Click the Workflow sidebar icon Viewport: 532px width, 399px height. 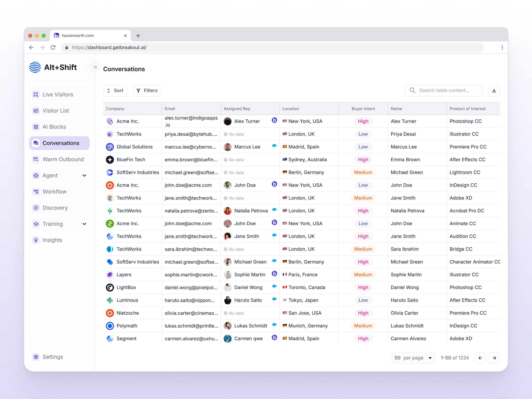[36, 192]
